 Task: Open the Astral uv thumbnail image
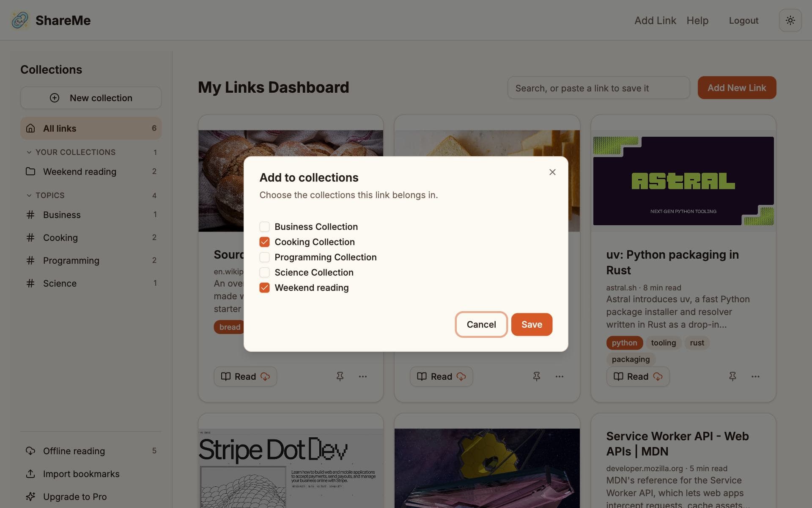pyautogui.click(x=683, y=181)
